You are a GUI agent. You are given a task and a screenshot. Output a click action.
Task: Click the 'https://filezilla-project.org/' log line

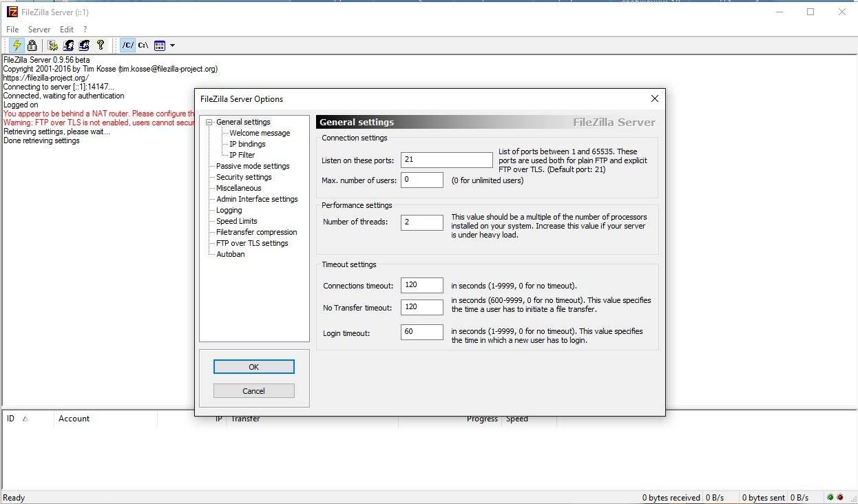pos(46,78)
